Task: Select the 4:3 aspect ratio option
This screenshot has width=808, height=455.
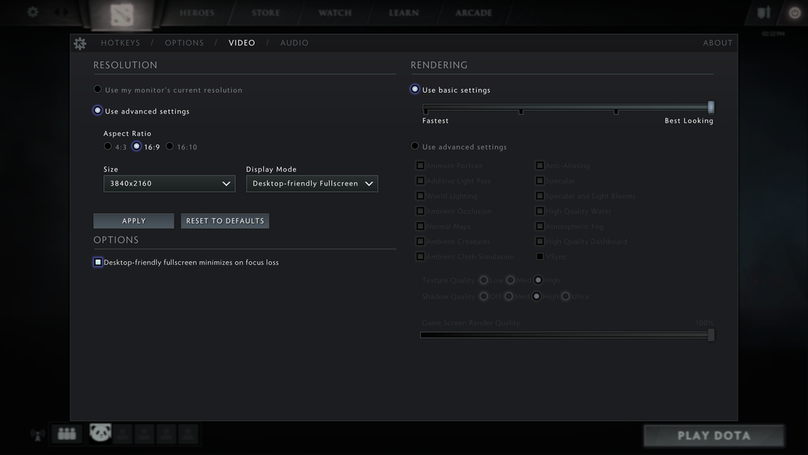Action: click(x=108, y=147)
